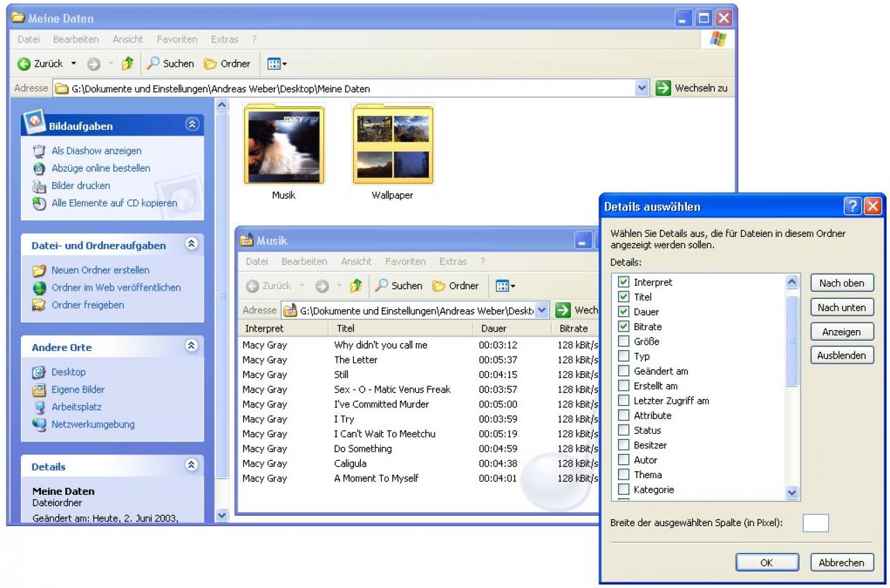The height and width of the screenshot is (588, 890).
Task: Click the up-folder icon in Musik window toolbar
Action: 356,286
